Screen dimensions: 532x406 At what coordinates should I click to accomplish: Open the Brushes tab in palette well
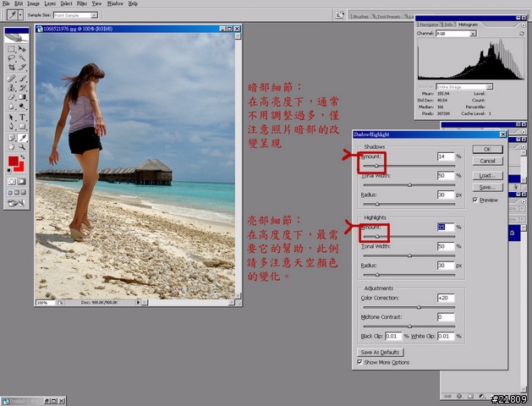[x=360, y=16]
